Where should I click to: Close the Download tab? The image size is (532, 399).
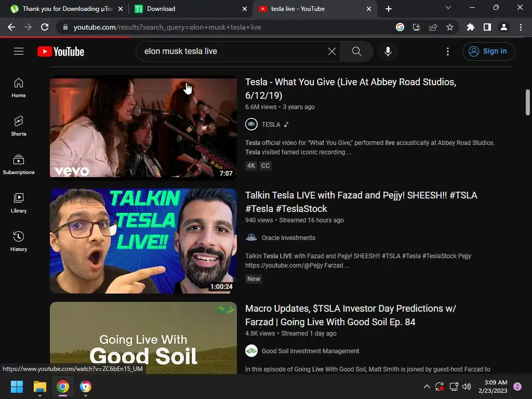pos(245,9)
